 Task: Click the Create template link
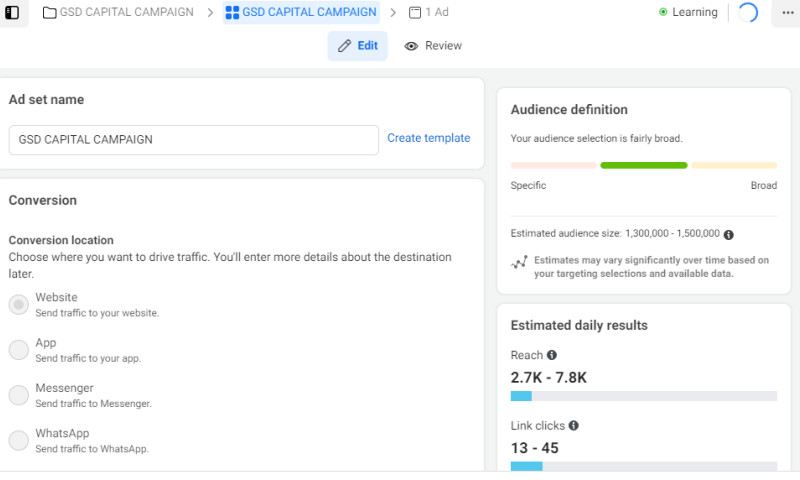pos(428,139)
